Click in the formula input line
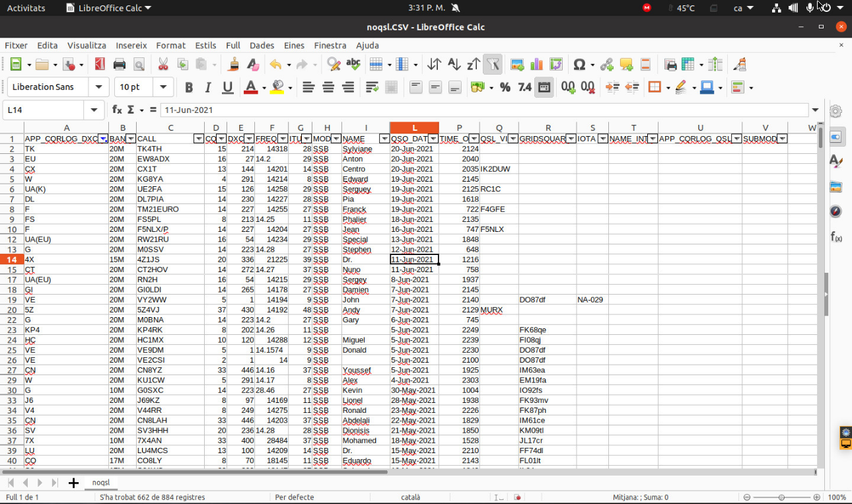The height and width of the screenshot is (504, 852). pos(485,110)
